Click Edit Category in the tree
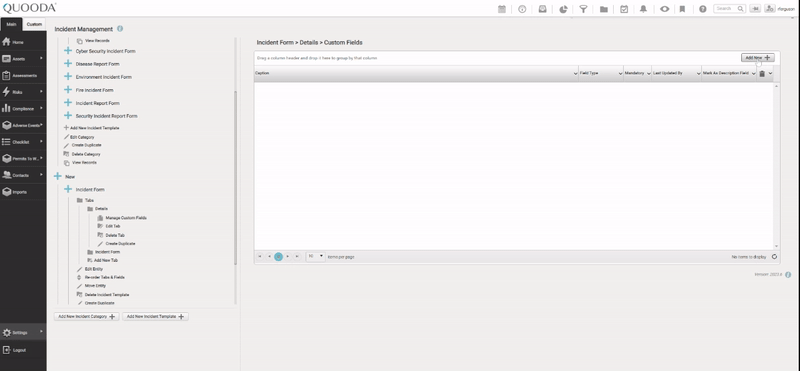 [82, 137]
